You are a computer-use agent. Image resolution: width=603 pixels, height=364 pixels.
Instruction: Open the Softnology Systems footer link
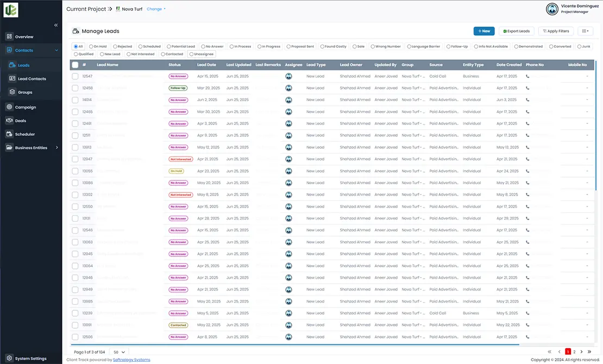[x=131, y=360]
